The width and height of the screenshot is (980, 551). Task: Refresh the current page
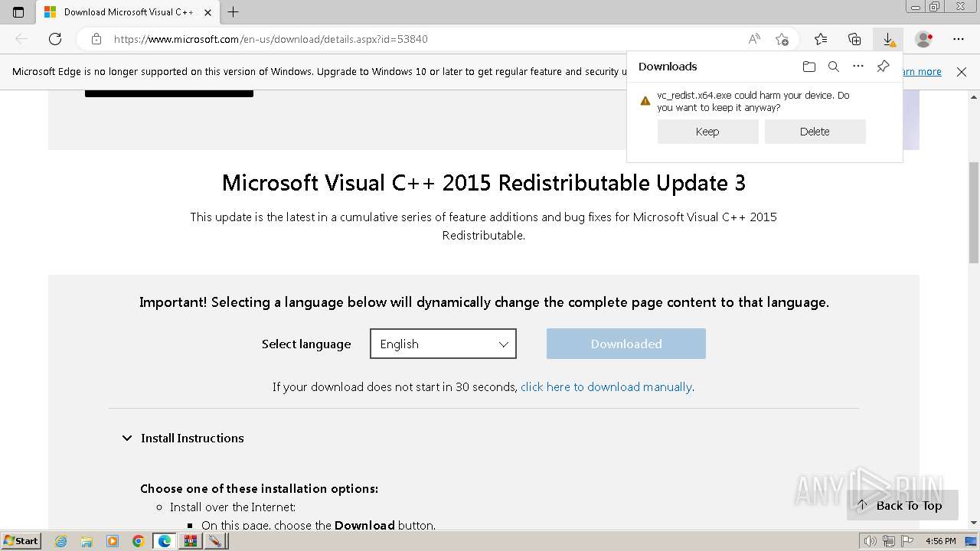point(55,39)
